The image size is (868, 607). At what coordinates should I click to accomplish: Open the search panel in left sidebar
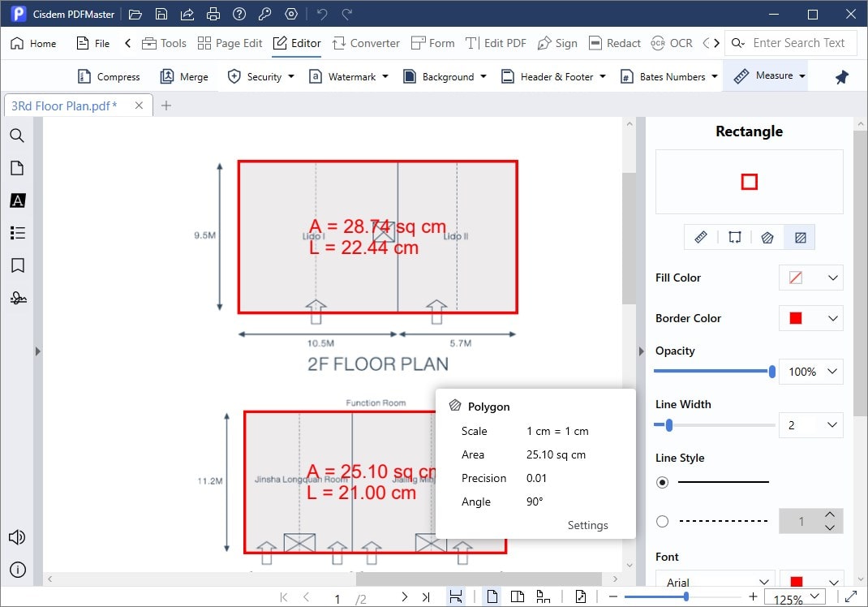17,136
